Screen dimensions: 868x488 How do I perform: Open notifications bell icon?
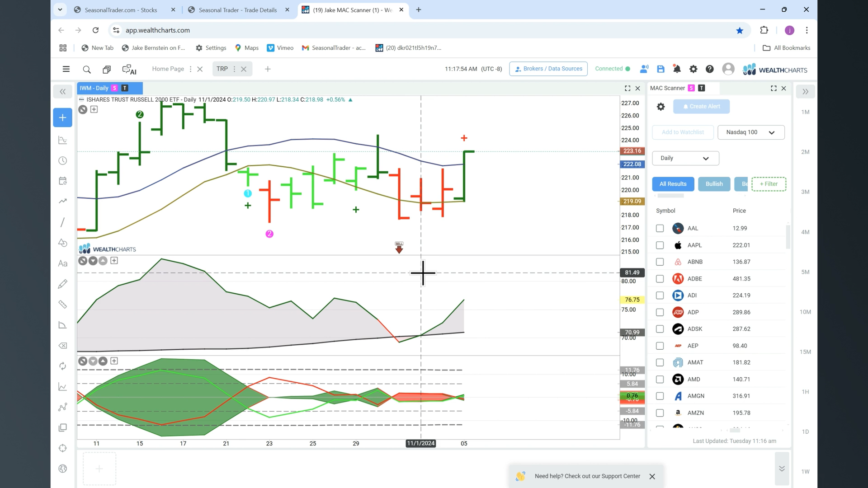pyautogui.click(x=677, y=69)
